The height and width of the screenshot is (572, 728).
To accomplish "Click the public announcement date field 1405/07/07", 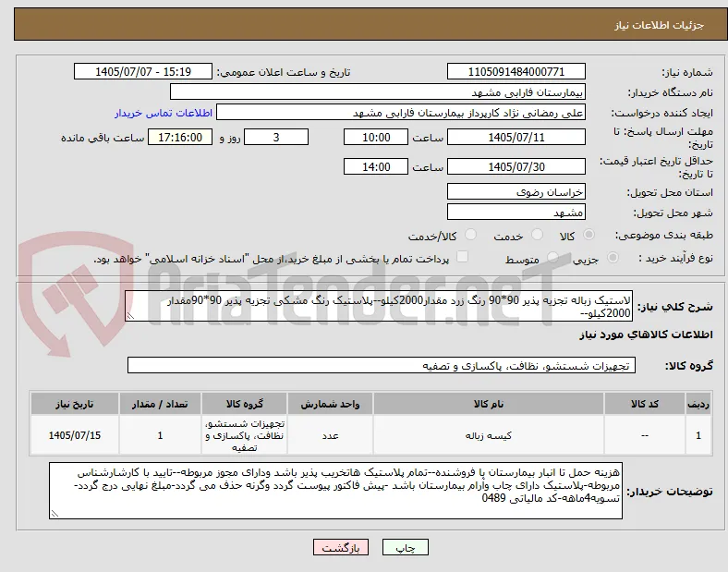I will [x=143, y=71].
